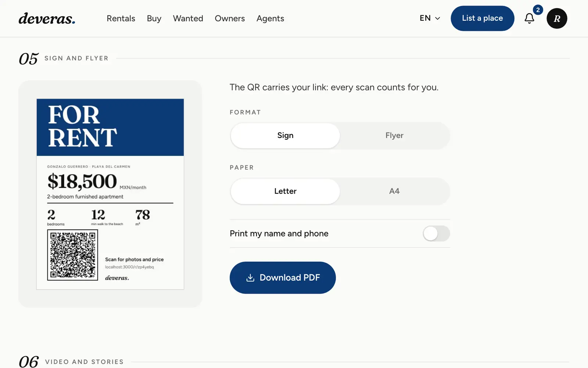Click the List a place button
588x368 pixels.
click(x=482, y=18)
